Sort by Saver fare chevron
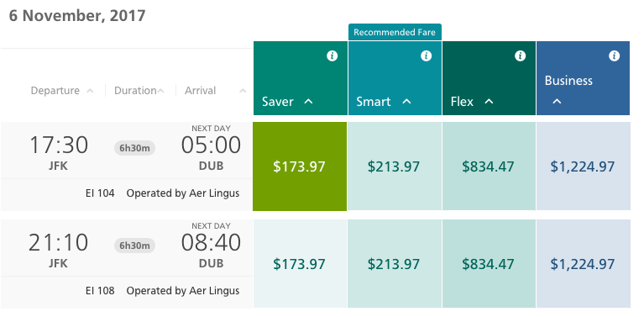Image resolution: width=644 pixels, height=317 pixels. point(308,101)
